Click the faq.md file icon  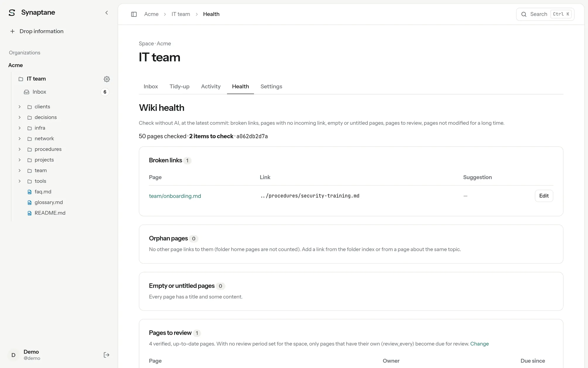[x=29, y=192]
